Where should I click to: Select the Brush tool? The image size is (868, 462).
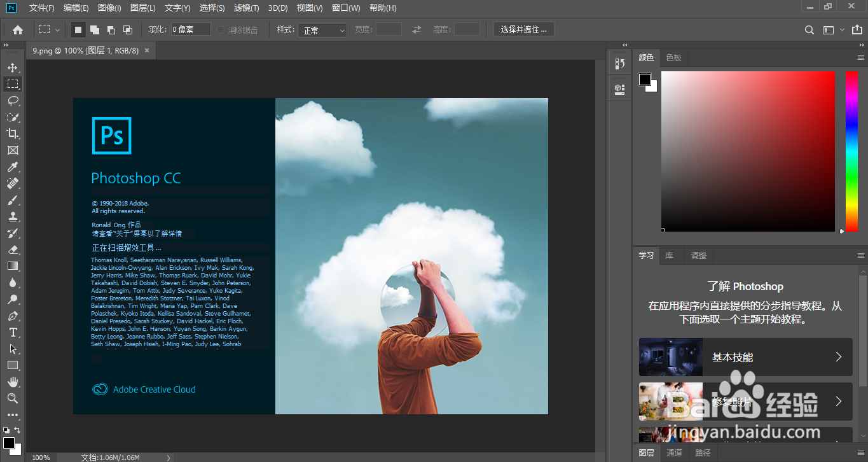pos(13,200)
